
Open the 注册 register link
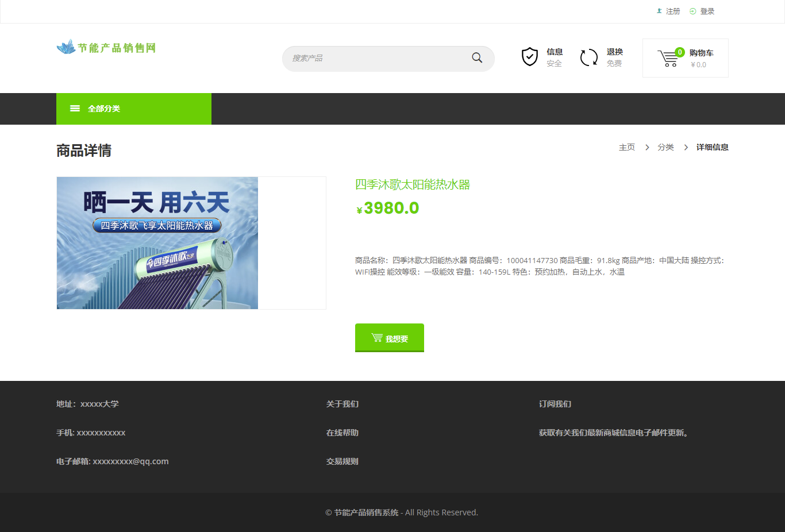(x=673, y=11)
